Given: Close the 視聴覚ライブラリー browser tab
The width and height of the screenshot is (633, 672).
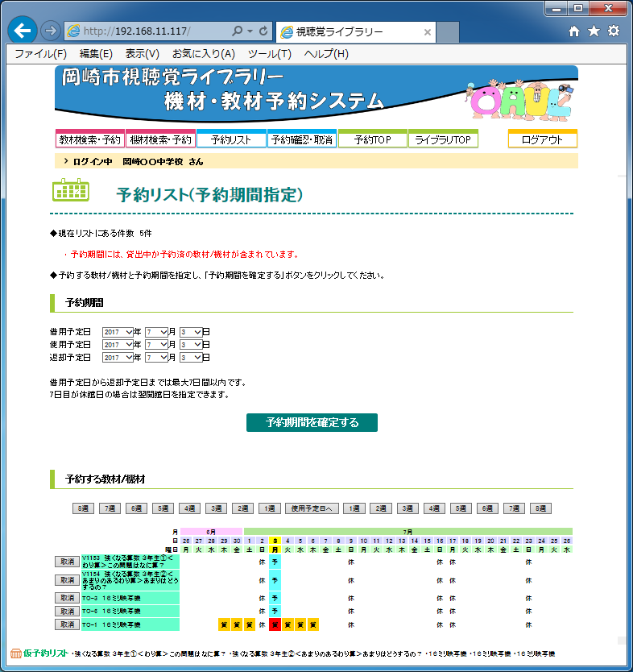Looking at the screenshot, I should tap(428, 32).
